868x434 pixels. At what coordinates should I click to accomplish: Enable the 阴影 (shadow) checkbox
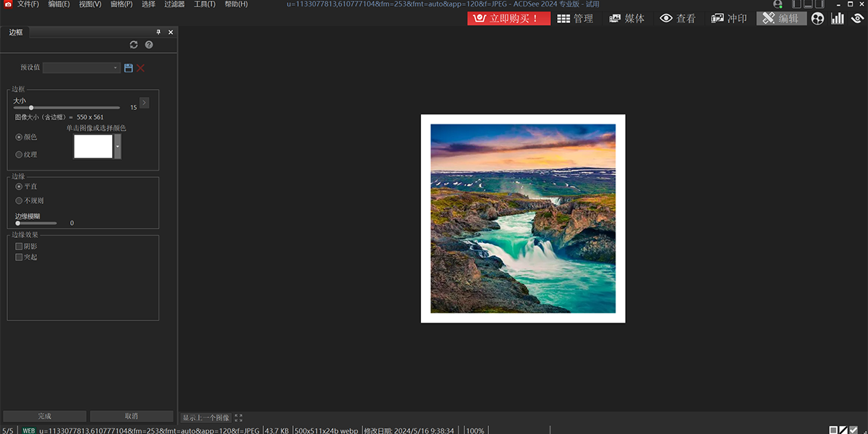[x=20, y=247]
